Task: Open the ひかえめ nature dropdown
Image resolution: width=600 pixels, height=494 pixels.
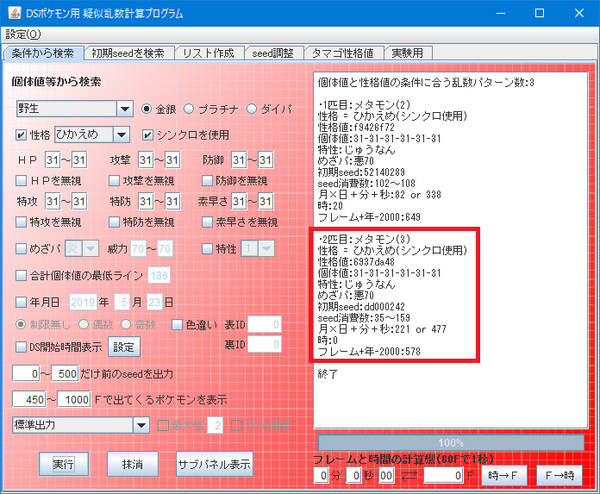Action: (121, 135)
